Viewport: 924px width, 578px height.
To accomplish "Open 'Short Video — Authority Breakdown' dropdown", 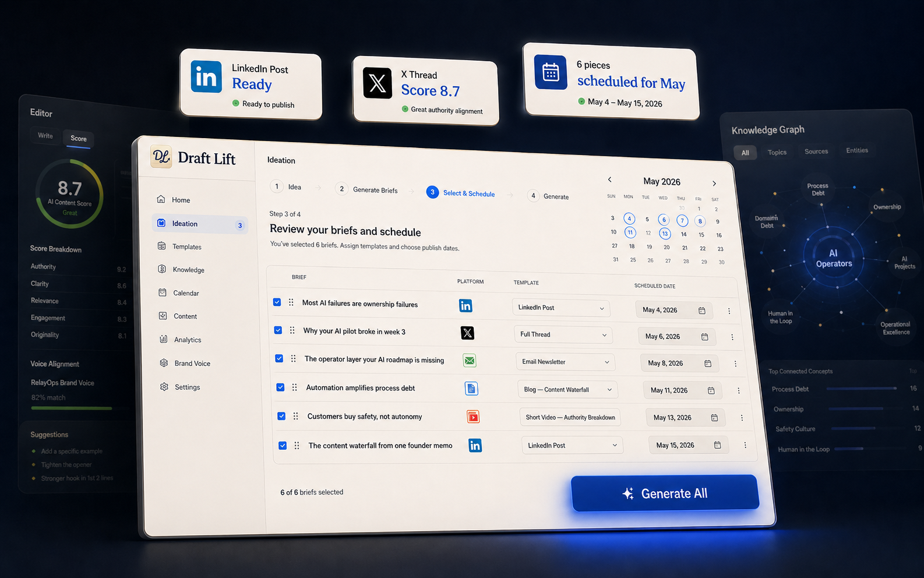I will click(570, 417).
